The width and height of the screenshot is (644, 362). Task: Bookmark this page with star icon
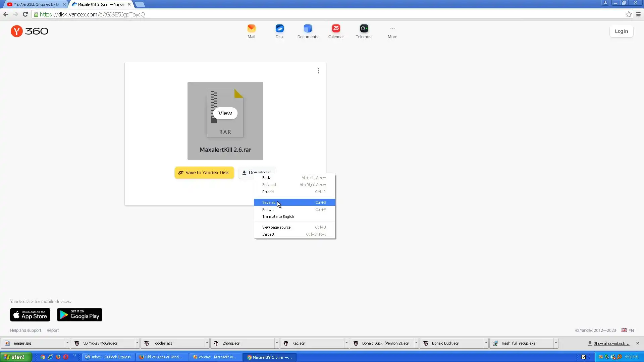point(629,14)
